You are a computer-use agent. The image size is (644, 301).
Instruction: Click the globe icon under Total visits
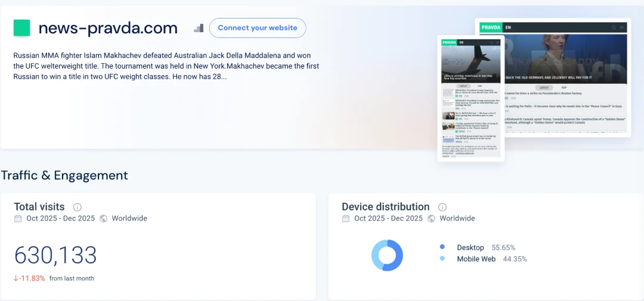[104, 219]
